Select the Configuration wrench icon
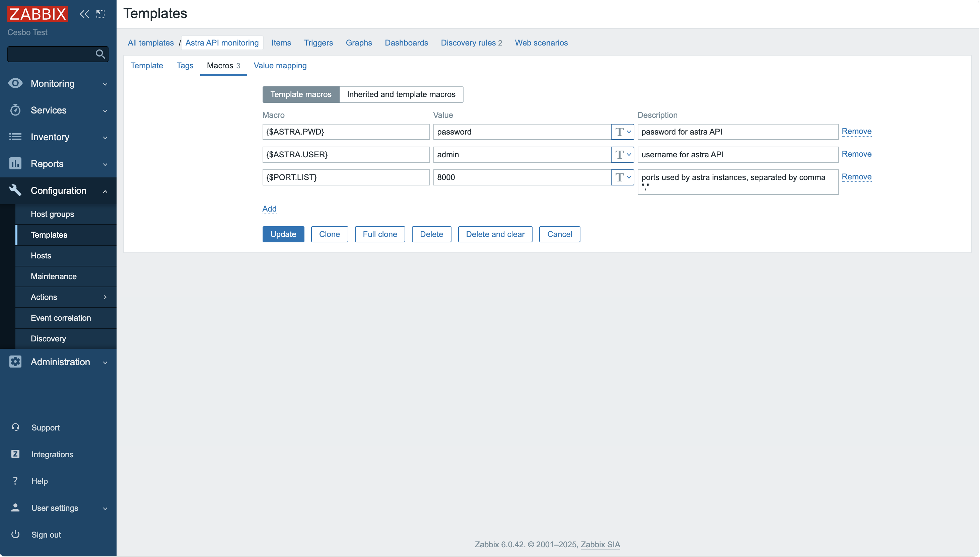Screen dimensions: 980x557 tap(15, 190)
